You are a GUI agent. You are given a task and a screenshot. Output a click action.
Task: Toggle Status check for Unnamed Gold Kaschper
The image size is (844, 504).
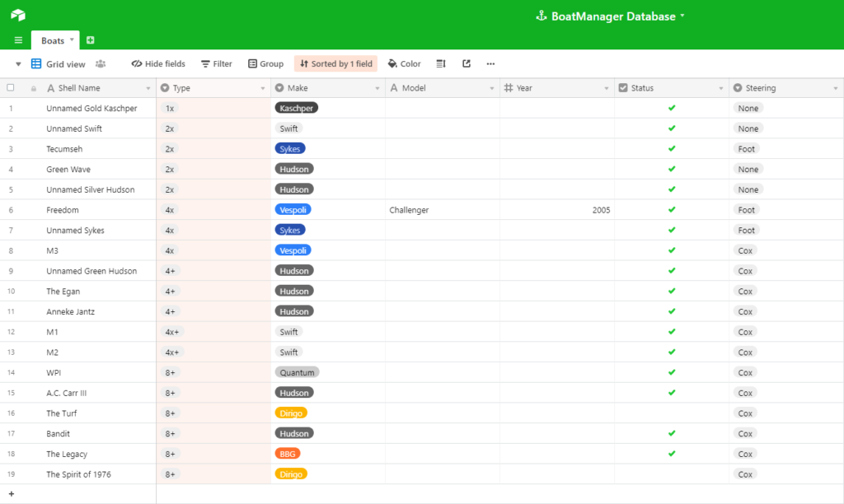click(x=672, y=108)
